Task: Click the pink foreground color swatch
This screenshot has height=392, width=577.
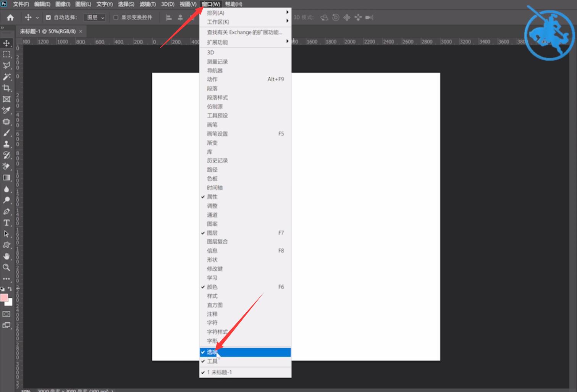Action: tap(3, 297)
